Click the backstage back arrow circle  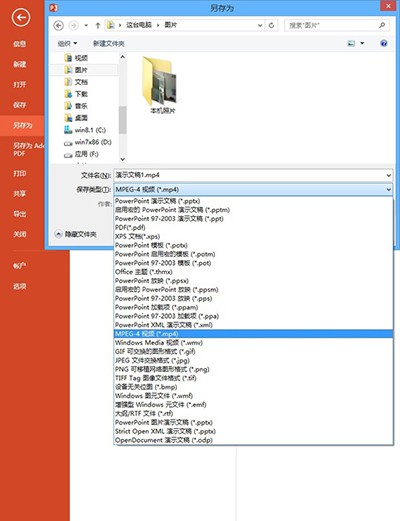[21, 18]
